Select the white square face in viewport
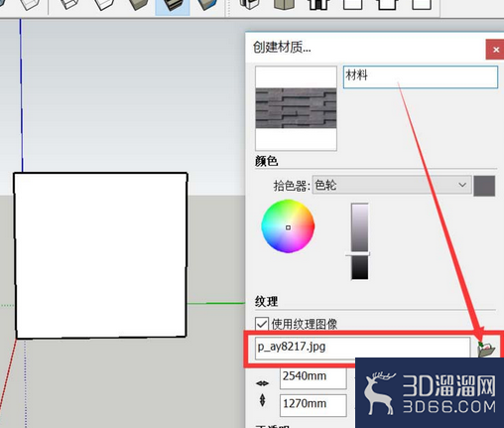 pyautogui.click(x=100, y=255)
